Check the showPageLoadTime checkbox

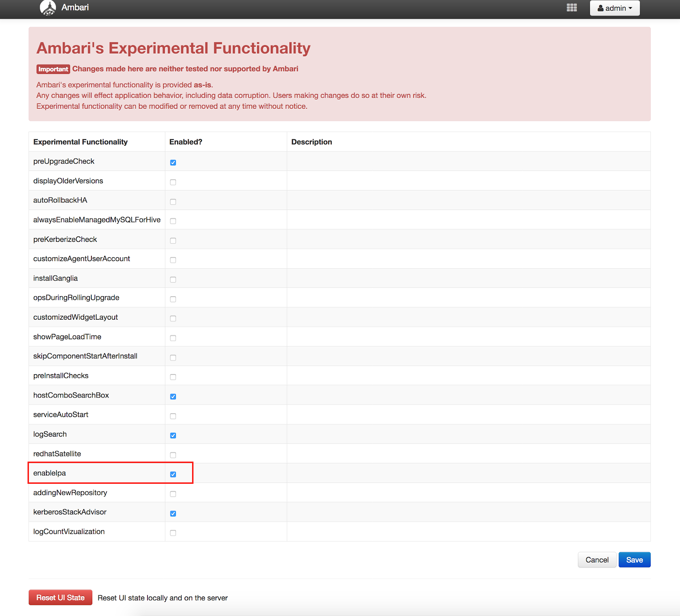click(x=173, y=338)
